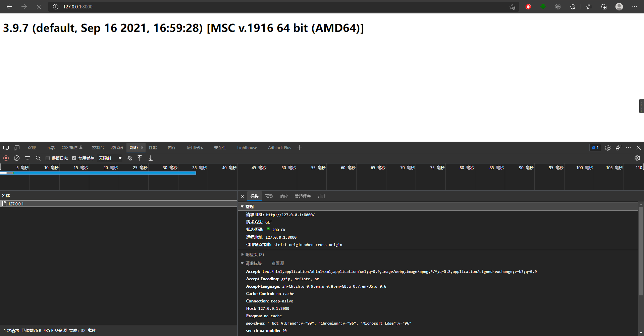Click the 名称 column header
This screenshot has height=336, width=644.
point(119,195)
